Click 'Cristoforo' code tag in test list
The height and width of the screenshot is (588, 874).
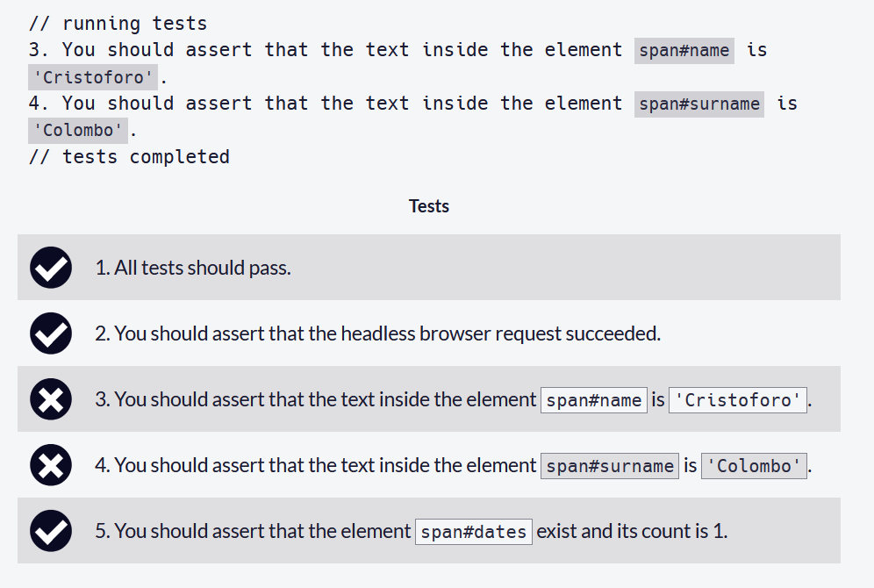click(737, 400)
